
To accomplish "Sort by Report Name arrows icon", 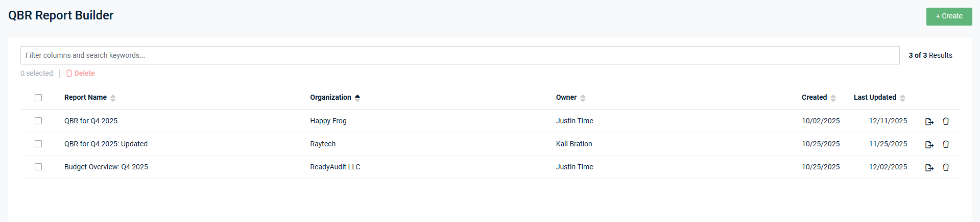I will 113,98.
